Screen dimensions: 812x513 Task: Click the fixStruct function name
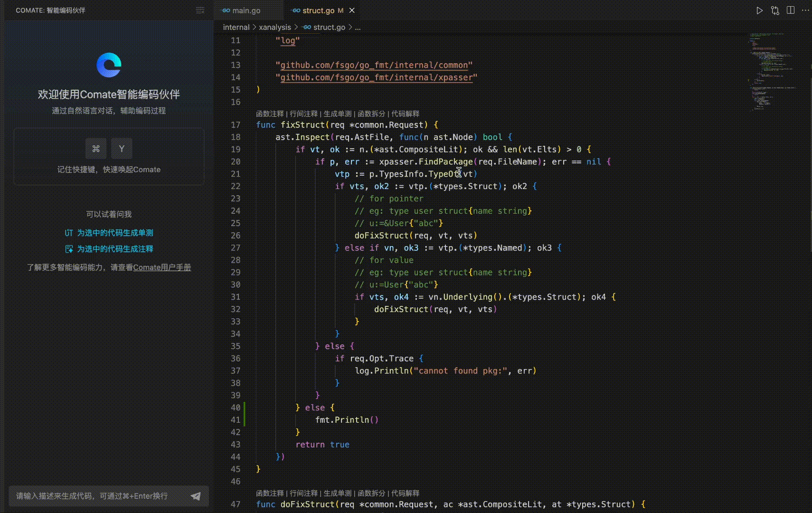point(302,125)
